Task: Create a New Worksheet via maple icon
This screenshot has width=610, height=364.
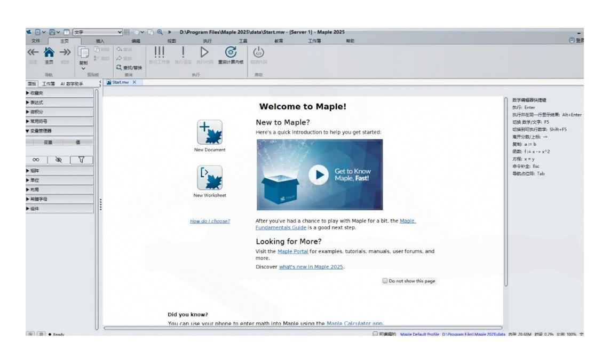Action: point(210,178)
